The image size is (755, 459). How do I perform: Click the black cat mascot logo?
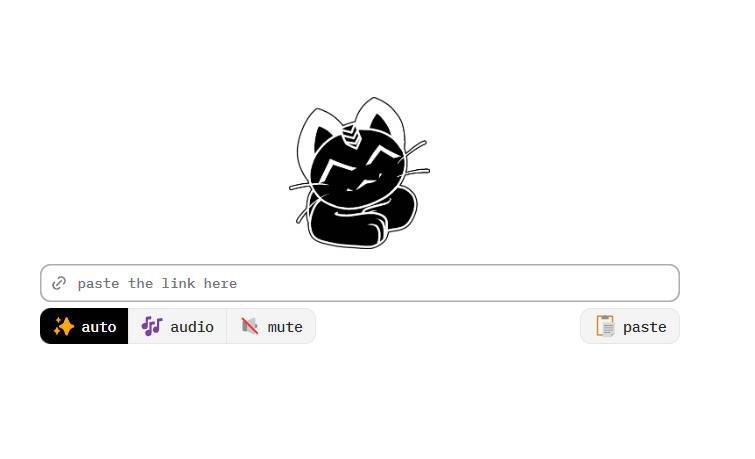click(x=359, y=172)
